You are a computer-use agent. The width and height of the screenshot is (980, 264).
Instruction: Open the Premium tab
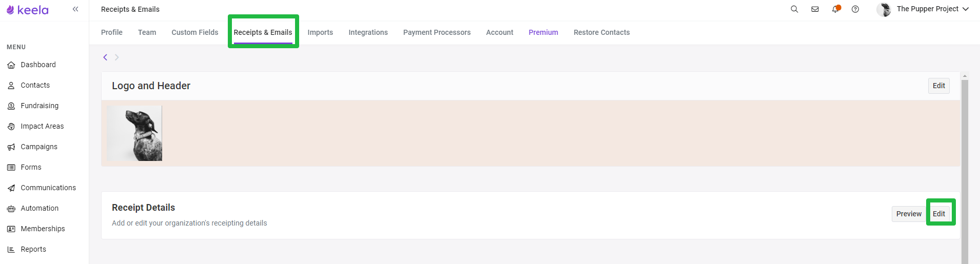click(543, 32)
